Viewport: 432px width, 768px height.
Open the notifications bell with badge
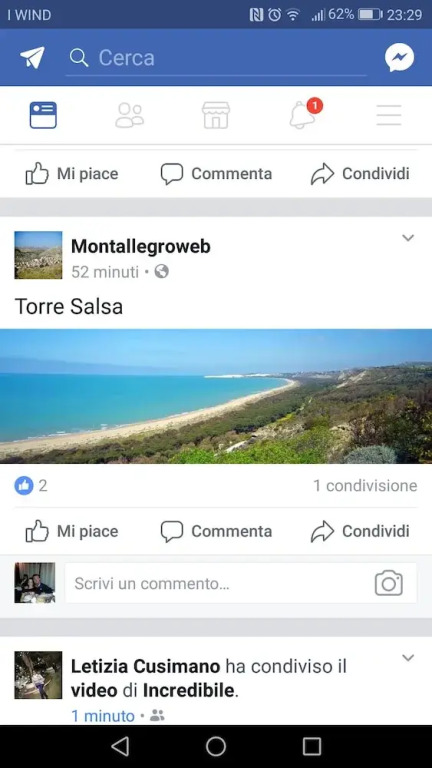[x=303, y=115]
